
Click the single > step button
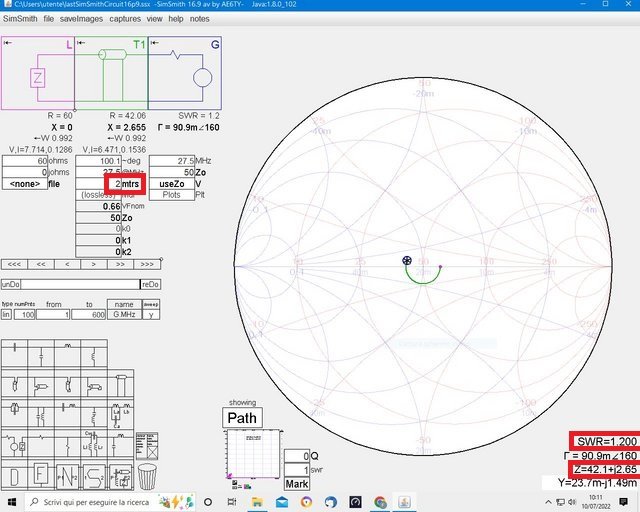(94, 264)
